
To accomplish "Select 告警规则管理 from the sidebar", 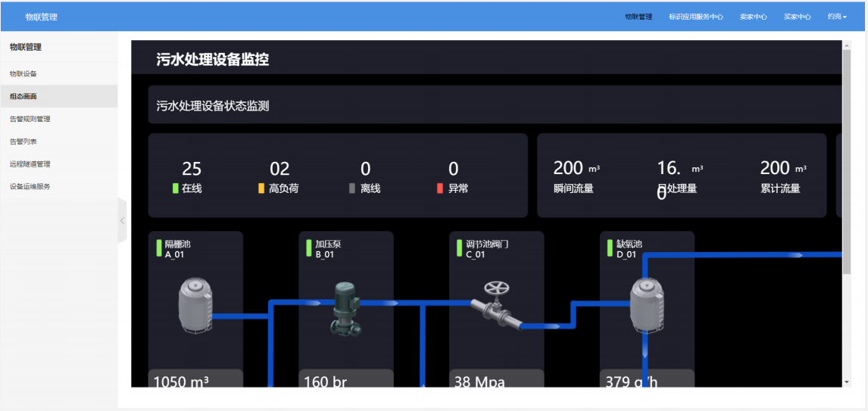I will tap(30, 119).
